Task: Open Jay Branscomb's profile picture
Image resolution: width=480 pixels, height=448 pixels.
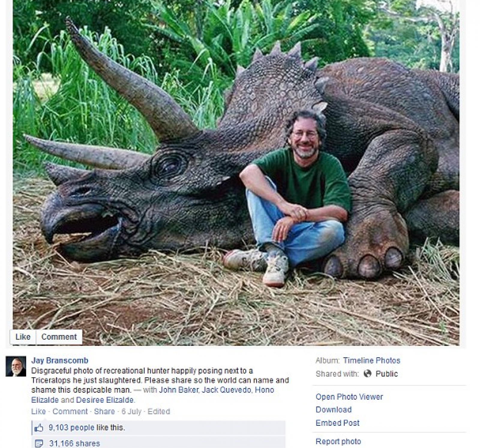Action: click(x=16, y=366)
